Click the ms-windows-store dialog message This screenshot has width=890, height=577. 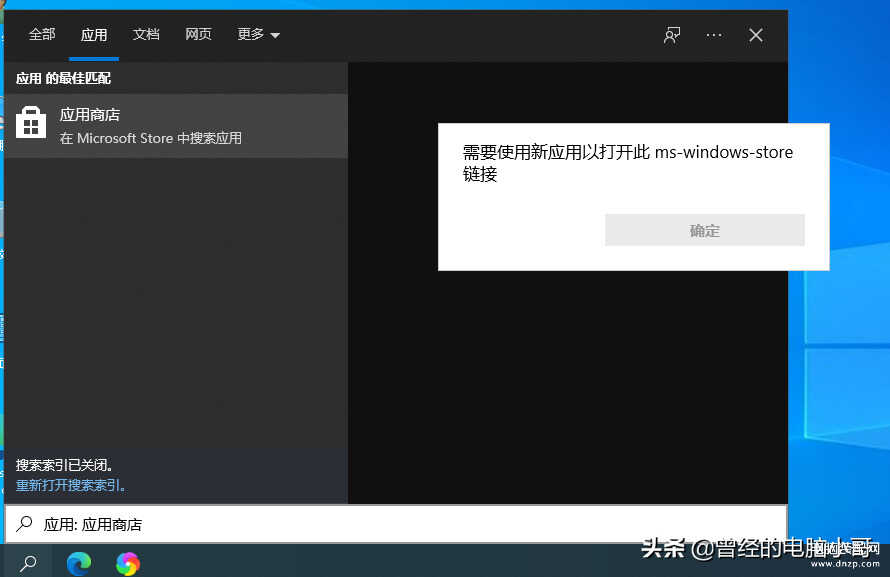[x=627, y=163]
